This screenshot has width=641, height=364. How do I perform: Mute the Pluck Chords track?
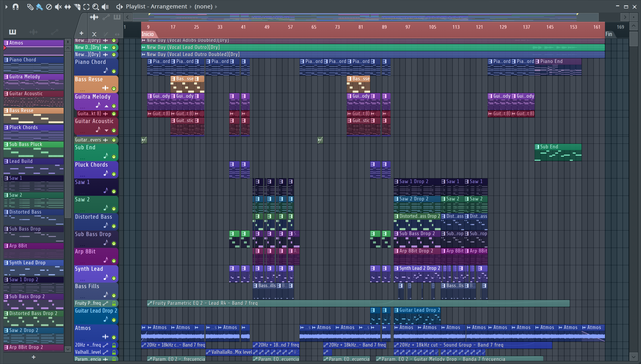pyautogui.click(x=114, y=174)
